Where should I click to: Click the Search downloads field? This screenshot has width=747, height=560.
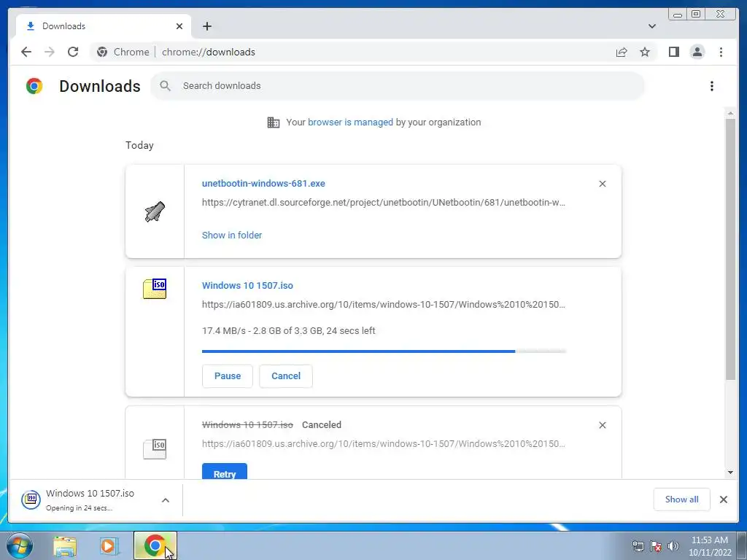(x=398, y=86)
